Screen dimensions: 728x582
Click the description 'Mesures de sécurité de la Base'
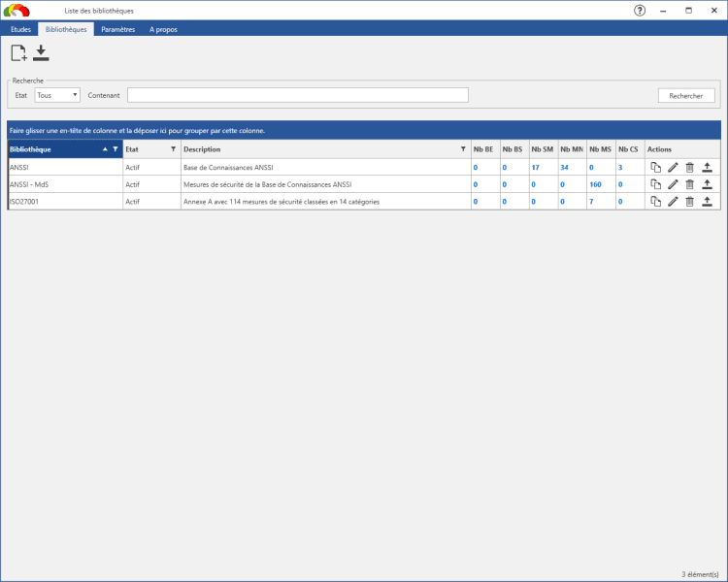268,184
